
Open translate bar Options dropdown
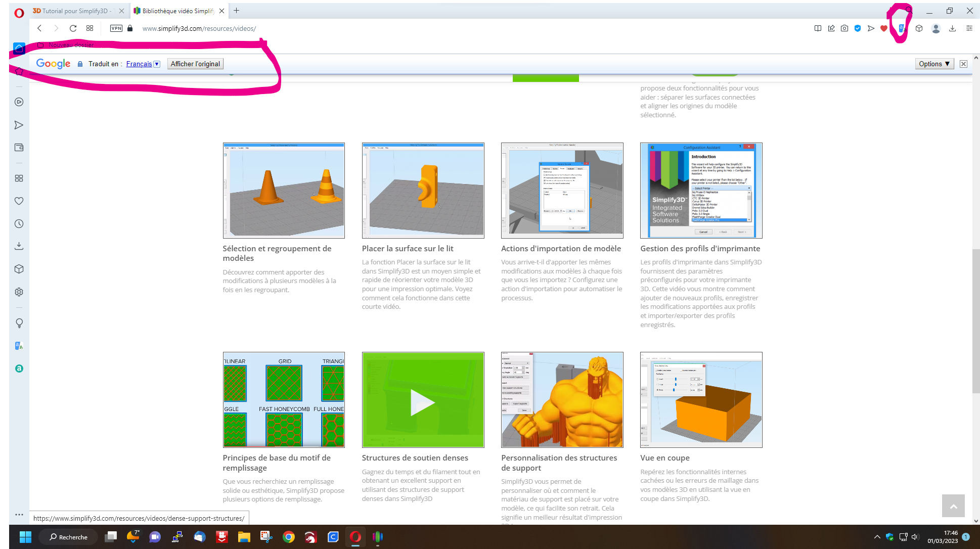[x=934, y=64]
